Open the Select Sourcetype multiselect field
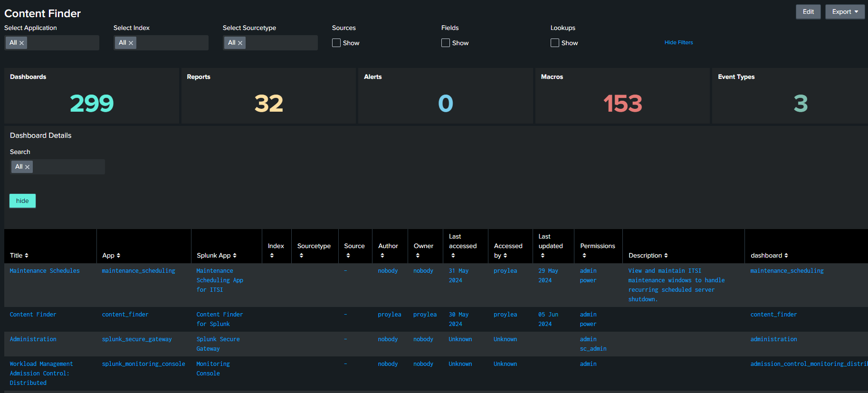Image resolution: width=868 pixels, height=393 pixels. pos(270,43)
